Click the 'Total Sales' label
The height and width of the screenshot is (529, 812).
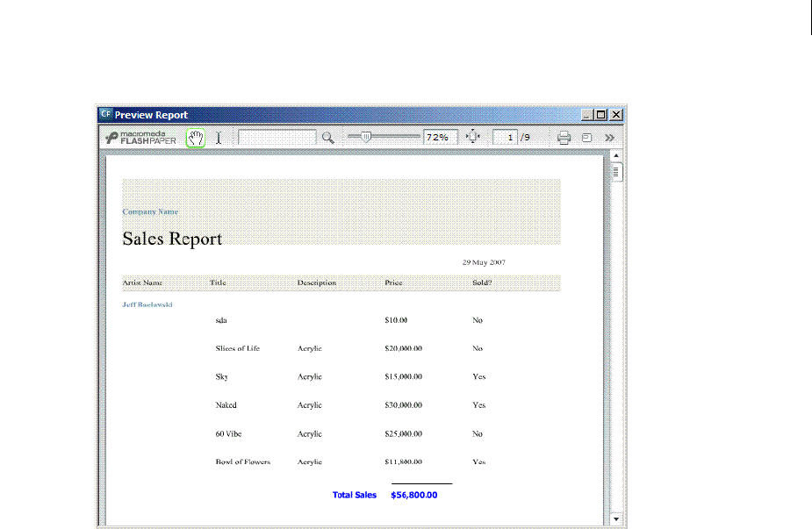[355, 495]
